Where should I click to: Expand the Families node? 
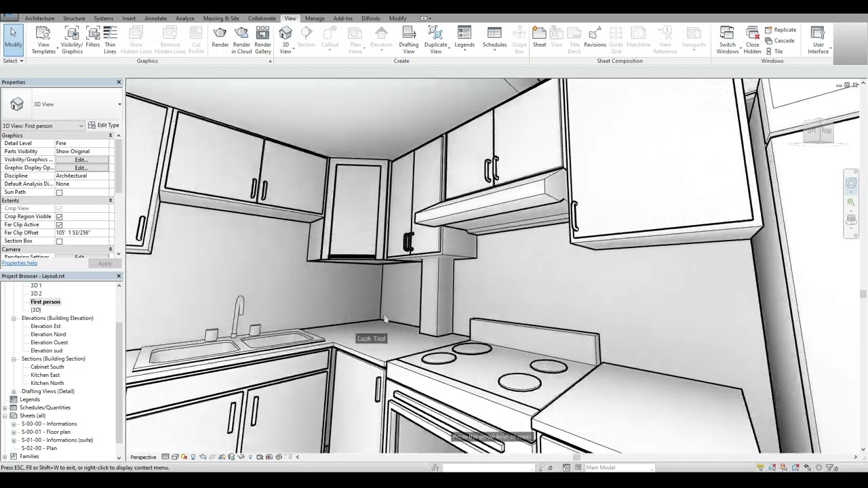tap(5, 456)
